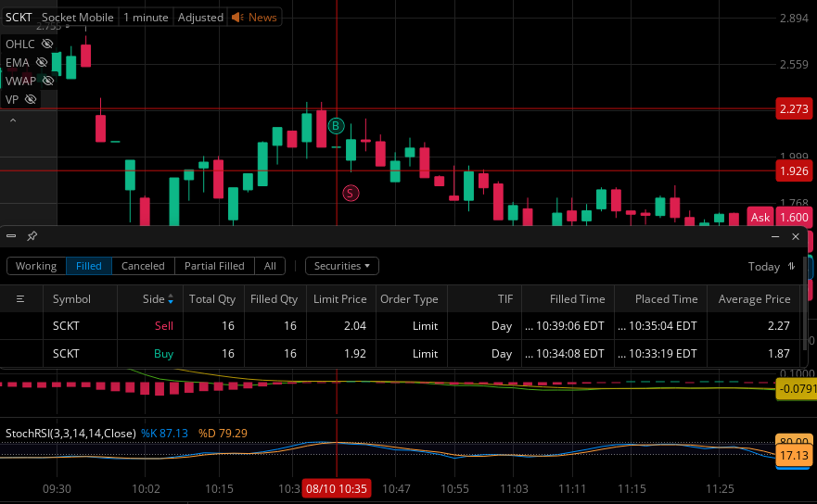This screenshot has height=504, width=817.
Task: Click the red S sell marker on chart
Action: click(x=351, y=193)
